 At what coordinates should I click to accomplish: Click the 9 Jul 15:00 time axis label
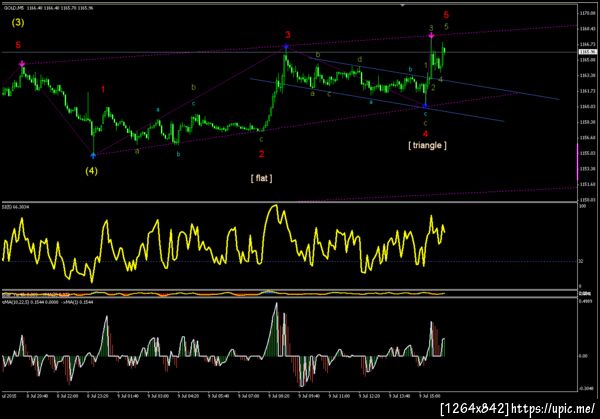point(430,396)
